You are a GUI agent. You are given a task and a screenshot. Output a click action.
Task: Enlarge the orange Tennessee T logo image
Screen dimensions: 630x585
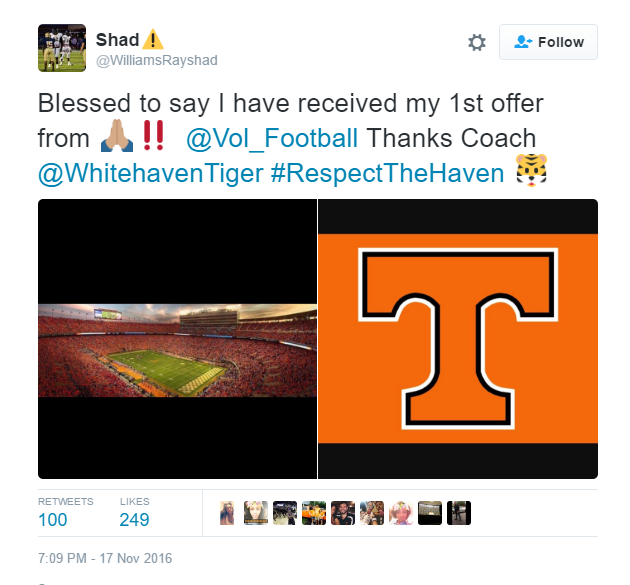(458, 339)
